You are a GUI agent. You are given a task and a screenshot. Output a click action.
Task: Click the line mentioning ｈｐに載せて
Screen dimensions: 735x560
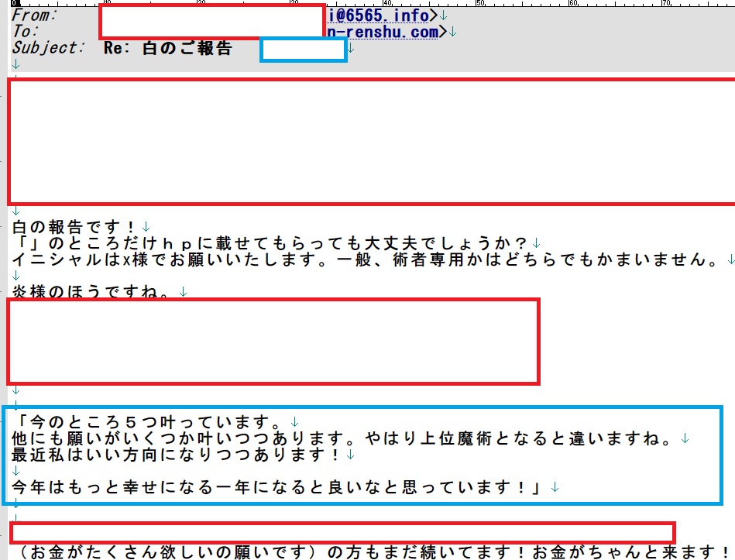coord(271,243)
